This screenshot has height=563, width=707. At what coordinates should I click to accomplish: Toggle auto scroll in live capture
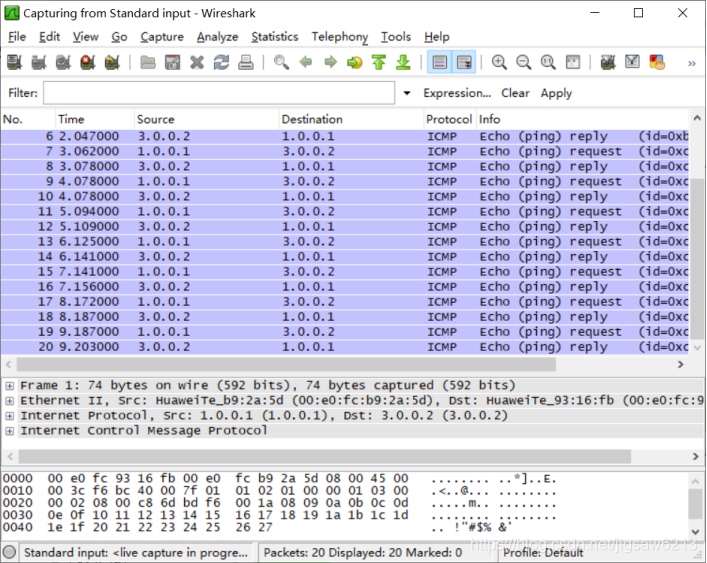click(464, 62)
